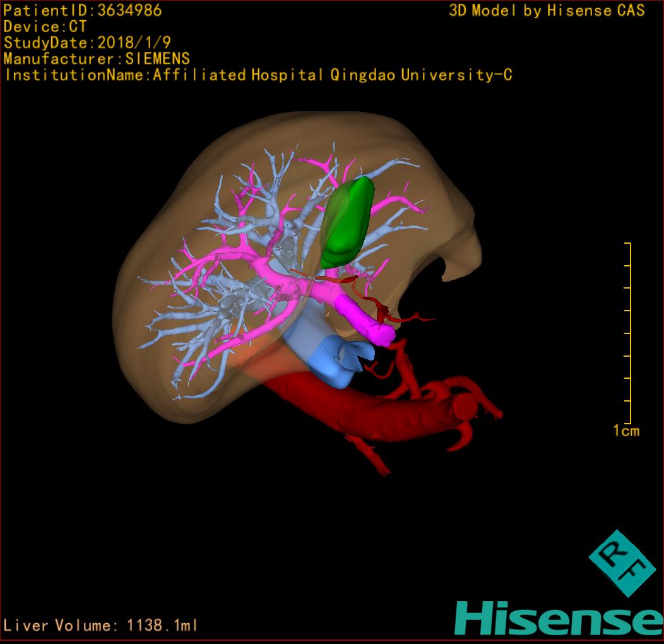Viewport: 664px width, 644px height.
Task: Click the Manufacturer:SIEMENS label
Action: (97, 59)
